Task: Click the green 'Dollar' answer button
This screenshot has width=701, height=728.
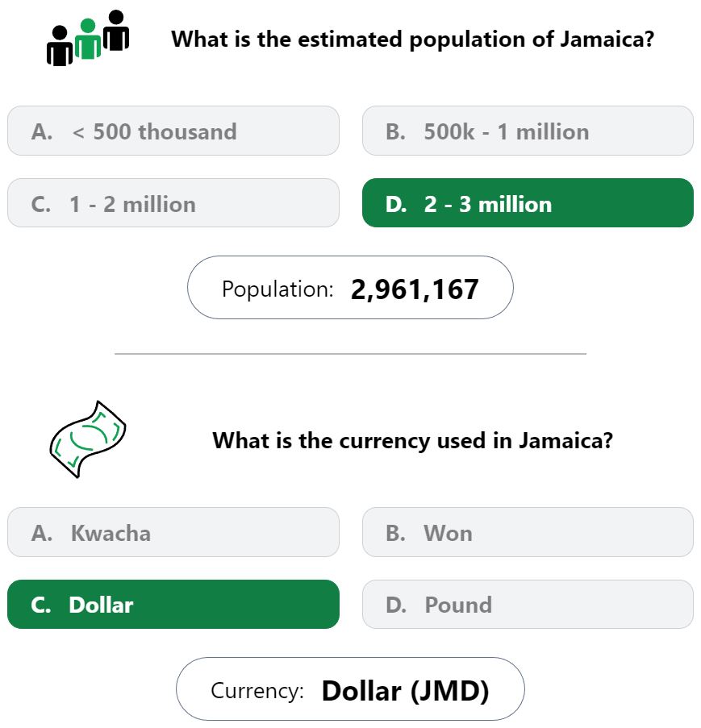Action: pos(173,605)
